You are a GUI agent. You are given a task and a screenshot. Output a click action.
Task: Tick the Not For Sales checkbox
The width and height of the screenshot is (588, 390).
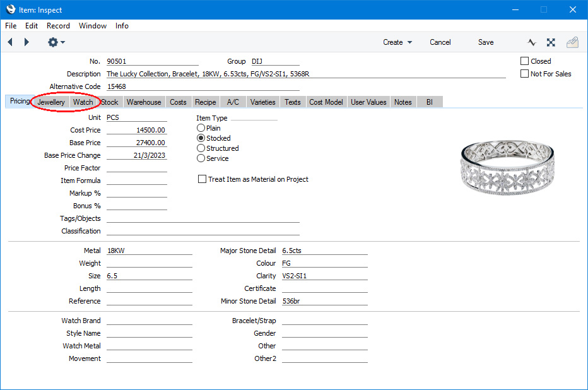(525, 74)
